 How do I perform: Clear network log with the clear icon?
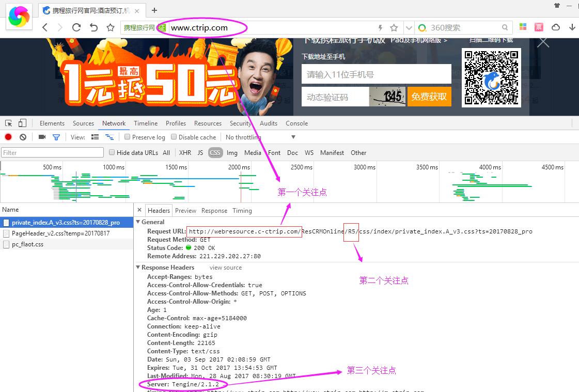pos(23,137)
